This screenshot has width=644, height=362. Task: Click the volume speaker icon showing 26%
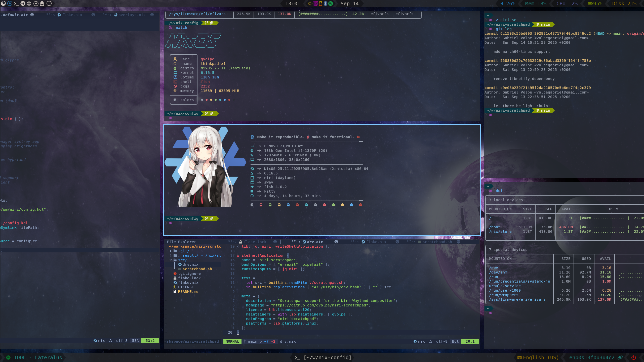coord(502,4)
